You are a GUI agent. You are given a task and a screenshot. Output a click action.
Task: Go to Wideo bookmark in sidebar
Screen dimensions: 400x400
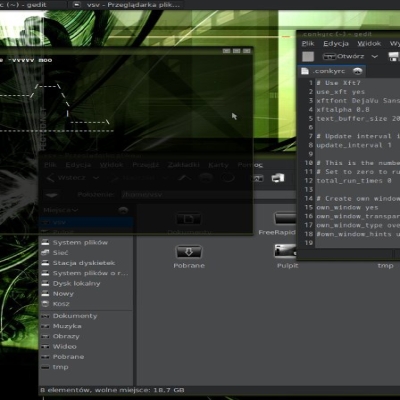[64, 346]
